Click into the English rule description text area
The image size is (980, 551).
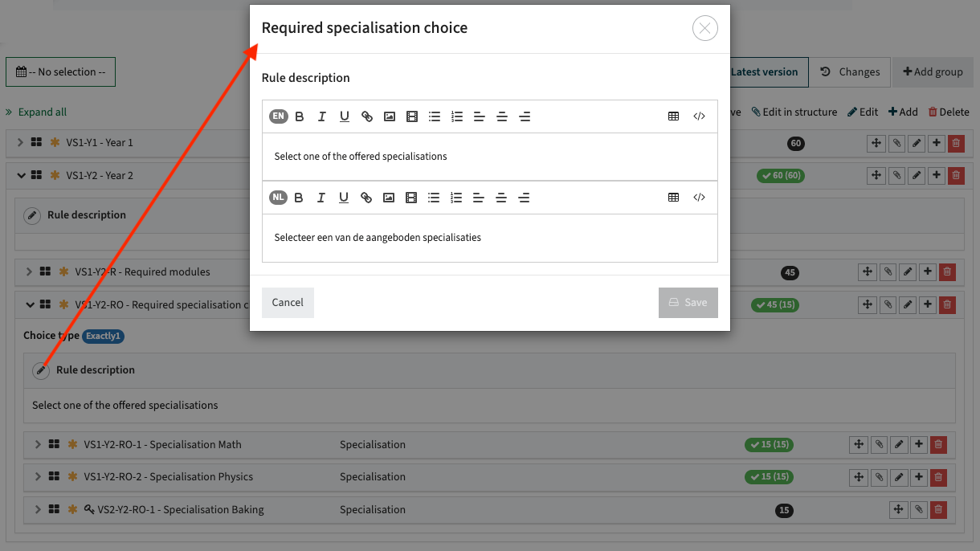point(489,157)
